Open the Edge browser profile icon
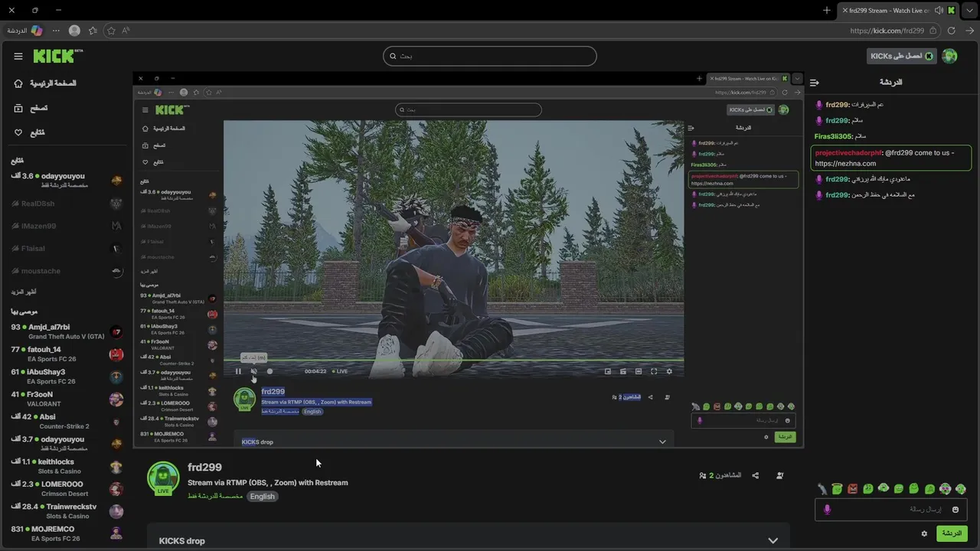The width and height of the screenshot is (980, 551). click(74, 31)
